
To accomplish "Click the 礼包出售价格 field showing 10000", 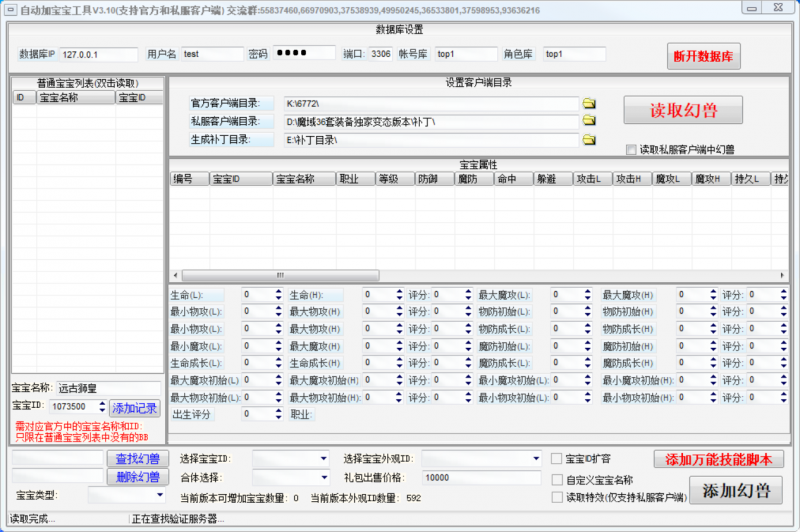I will point(482,478).
